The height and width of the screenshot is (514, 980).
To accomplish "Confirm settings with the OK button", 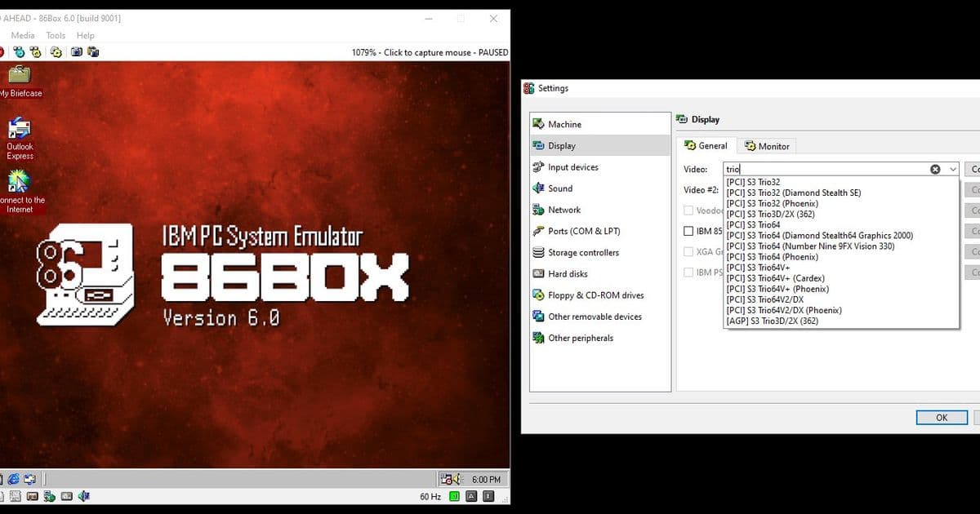I will tap(942, 417).
